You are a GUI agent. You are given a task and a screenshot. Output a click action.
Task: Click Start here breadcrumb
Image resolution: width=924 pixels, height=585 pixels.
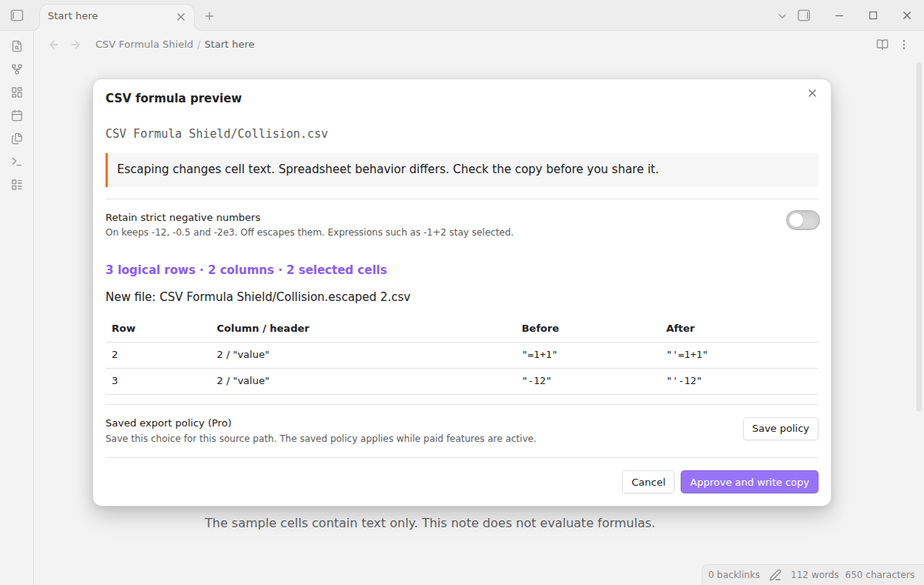tap(229, 45)
